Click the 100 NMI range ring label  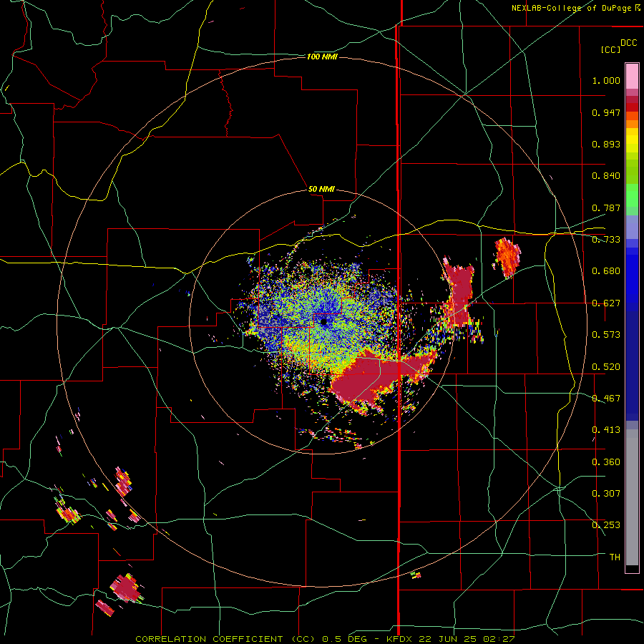[x=322, y=57]
